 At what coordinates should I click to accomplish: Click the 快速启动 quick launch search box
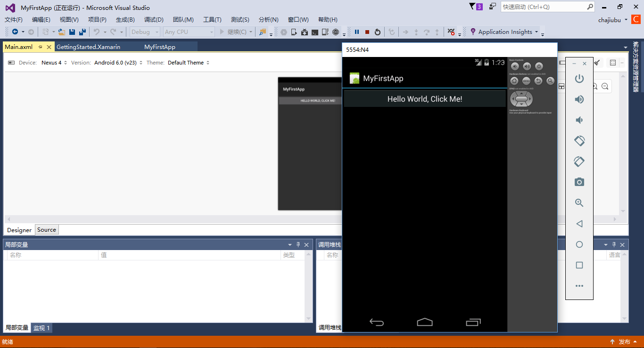click(x=543, y=7)
